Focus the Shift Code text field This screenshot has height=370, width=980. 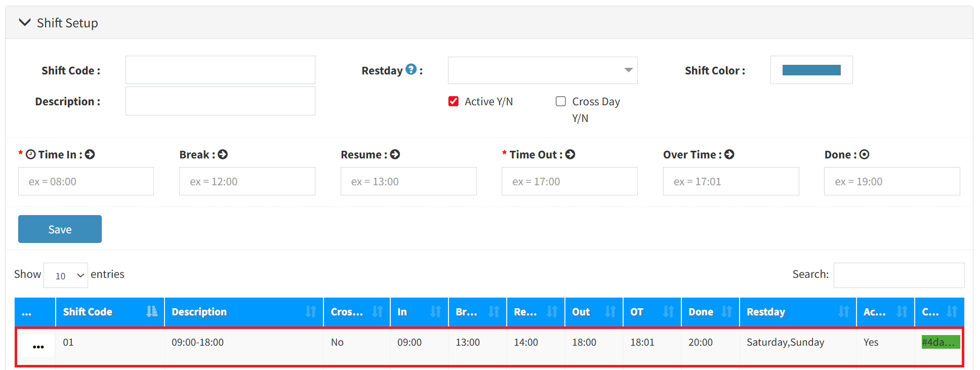pos(220,70)
